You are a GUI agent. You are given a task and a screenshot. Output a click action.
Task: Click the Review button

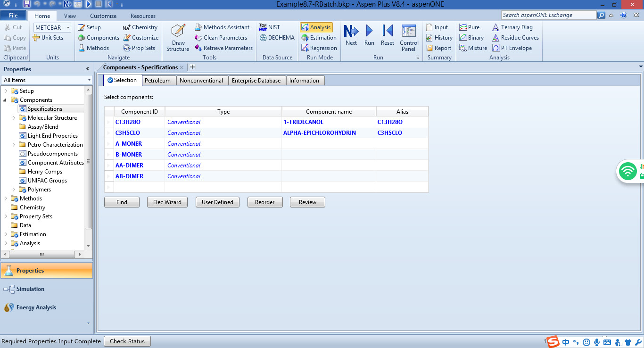click(x=307, y=202)
